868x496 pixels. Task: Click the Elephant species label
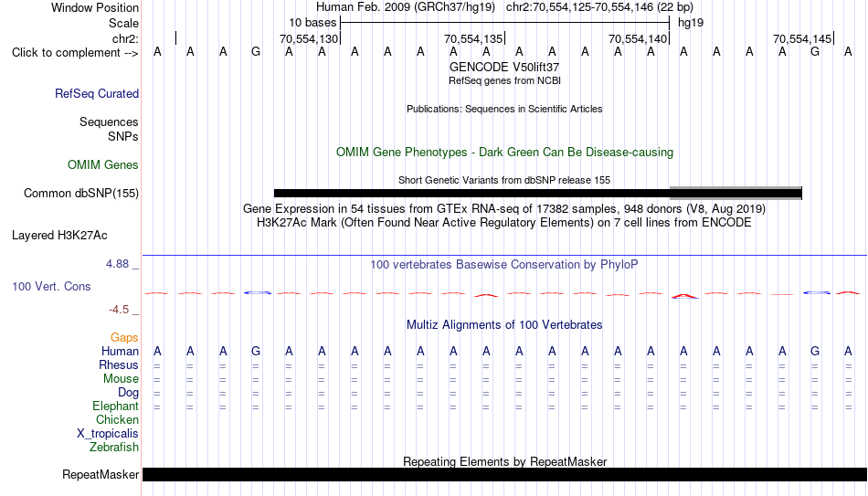pos(115,406)
